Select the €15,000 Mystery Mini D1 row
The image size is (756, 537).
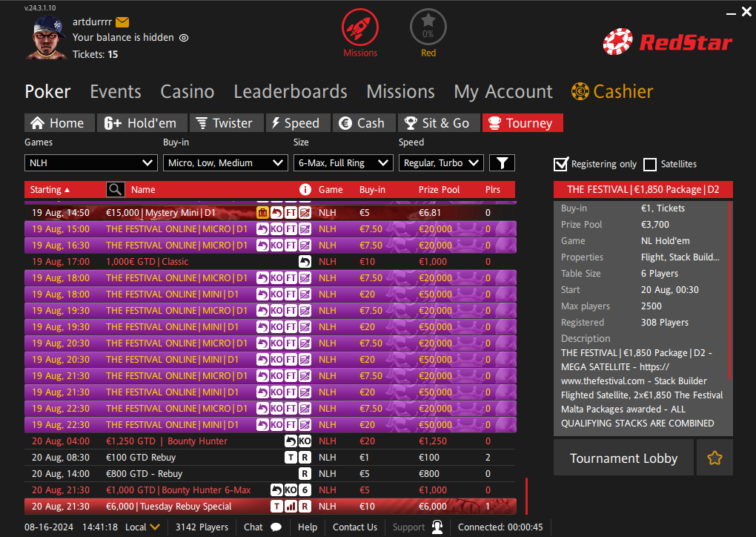pyautogui.click(x=270, y=213)
